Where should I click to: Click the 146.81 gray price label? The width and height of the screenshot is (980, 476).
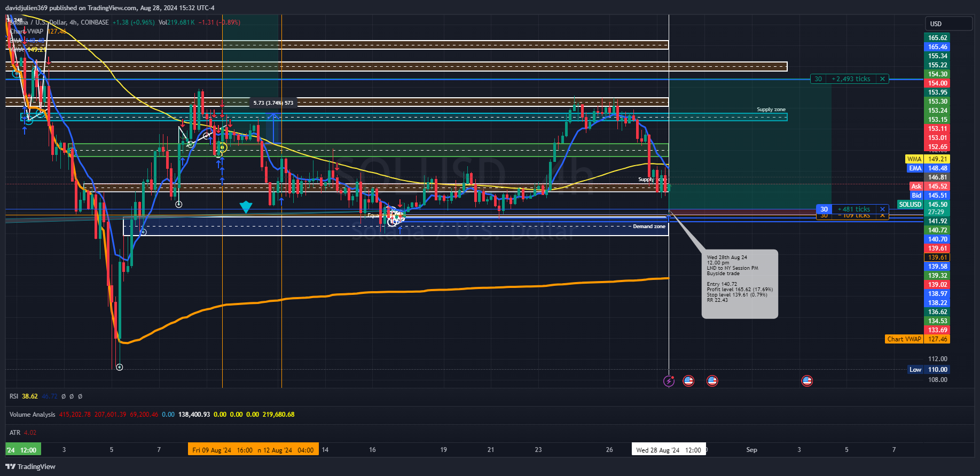coord(937,177)
